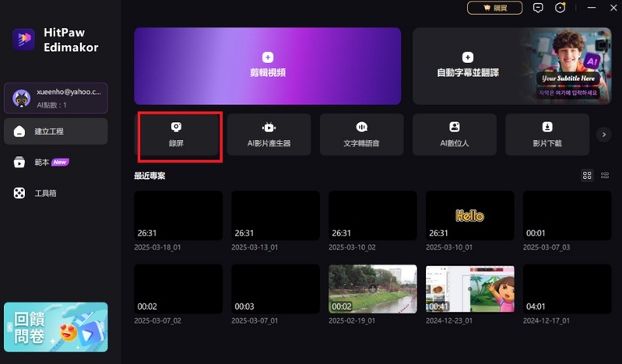This screenshot has width=622, height=364.
Task: Select 建立工程 in the sidebar
Action: [56, 131]
